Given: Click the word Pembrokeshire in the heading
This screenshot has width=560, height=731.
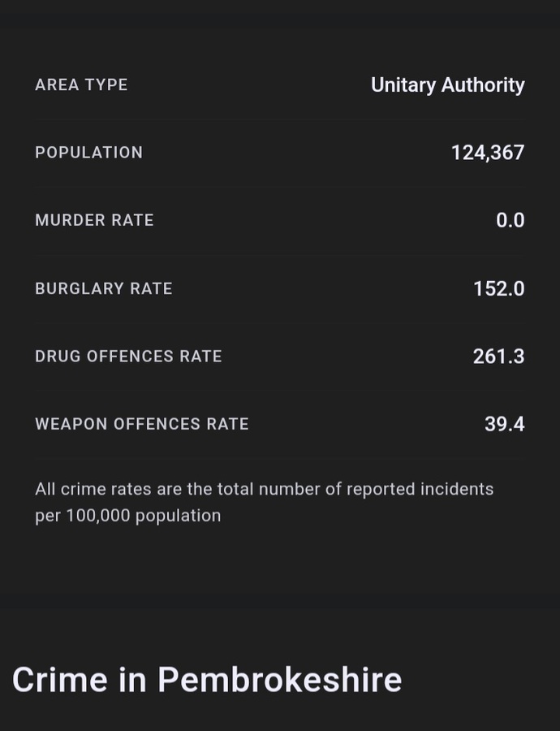Looking at the screenshot, I should (279, 679).
